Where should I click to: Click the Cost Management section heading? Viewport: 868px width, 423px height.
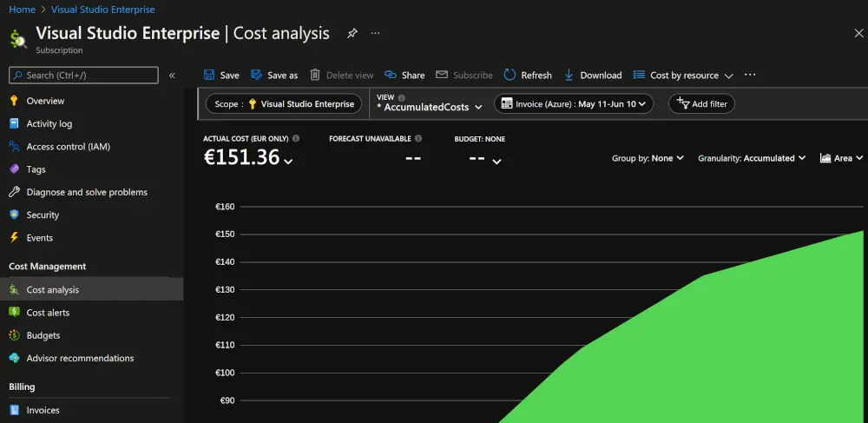(x=48, y=267)
